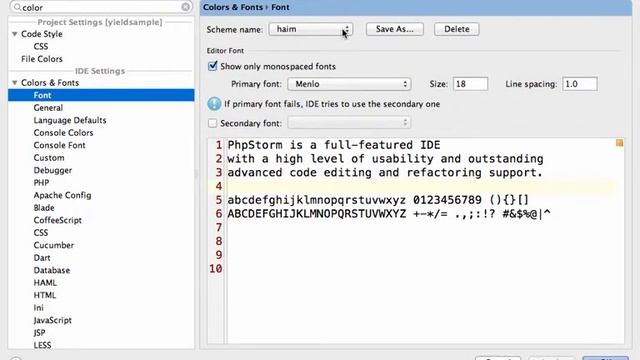Open Console Font settings
This screenshot has width=640, height=360.
60,145
